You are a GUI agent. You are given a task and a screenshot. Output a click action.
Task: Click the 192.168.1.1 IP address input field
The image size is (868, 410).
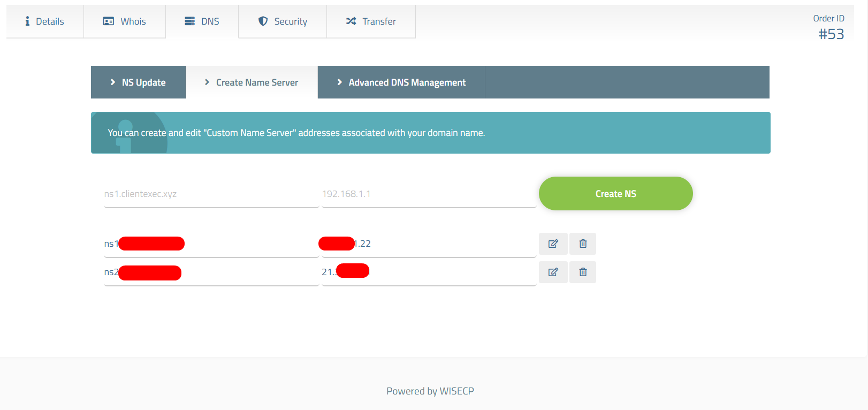pyautogui.click(x=429, y=194)
